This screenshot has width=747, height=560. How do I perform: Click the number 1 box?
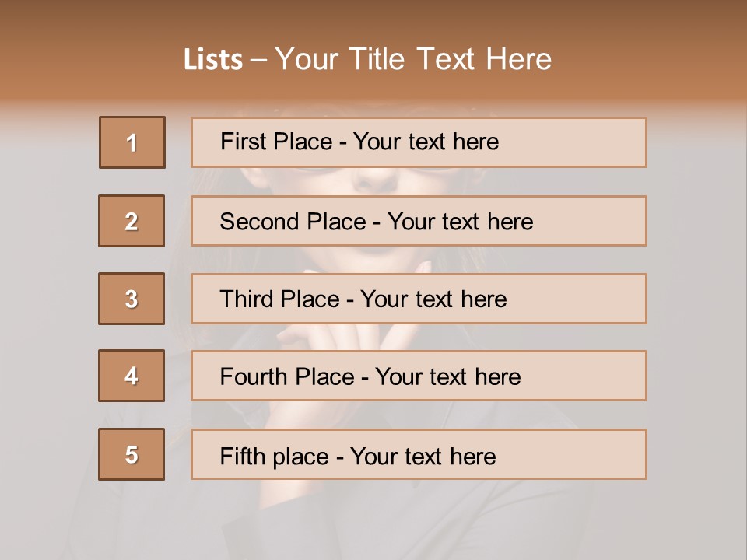pyautogui.click(x=132, y=142)
